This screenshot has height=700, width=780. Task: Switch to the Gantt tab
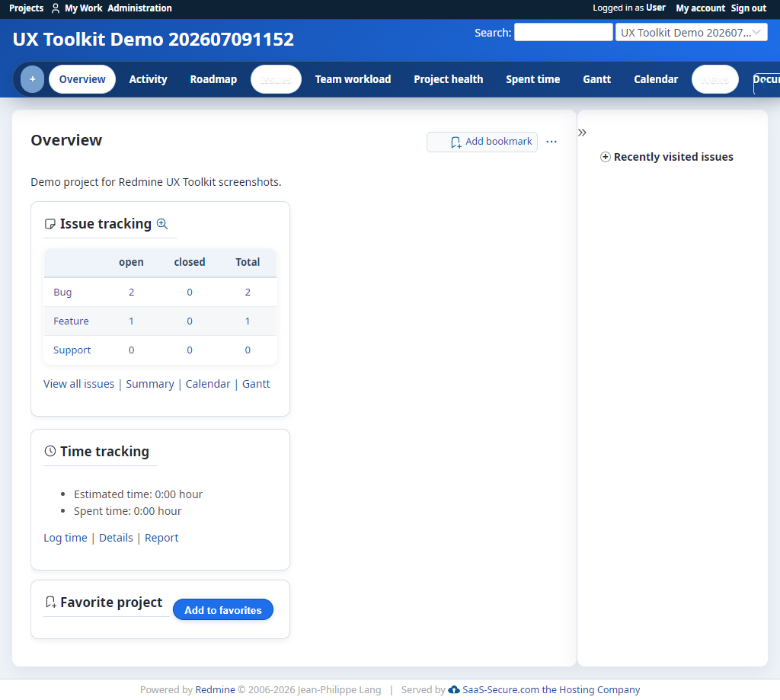tap(597, 80)
